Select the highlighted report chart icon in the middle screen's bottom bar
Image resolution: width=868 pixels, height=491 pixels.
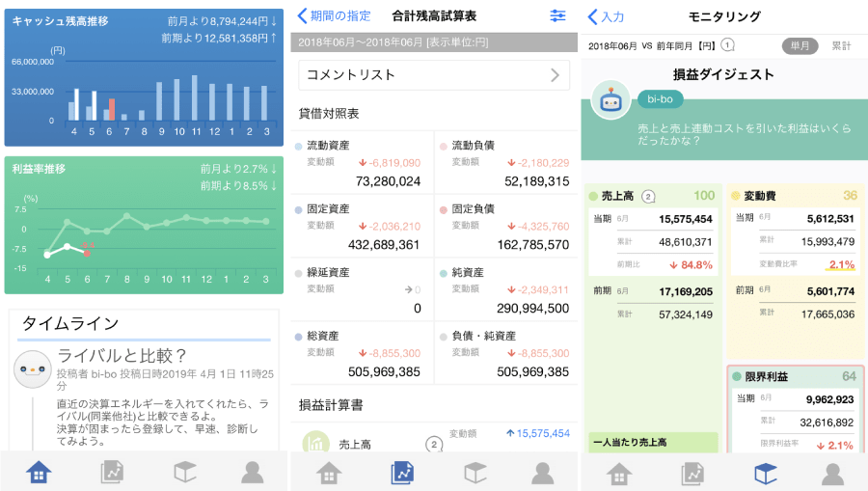pos(402,474)
